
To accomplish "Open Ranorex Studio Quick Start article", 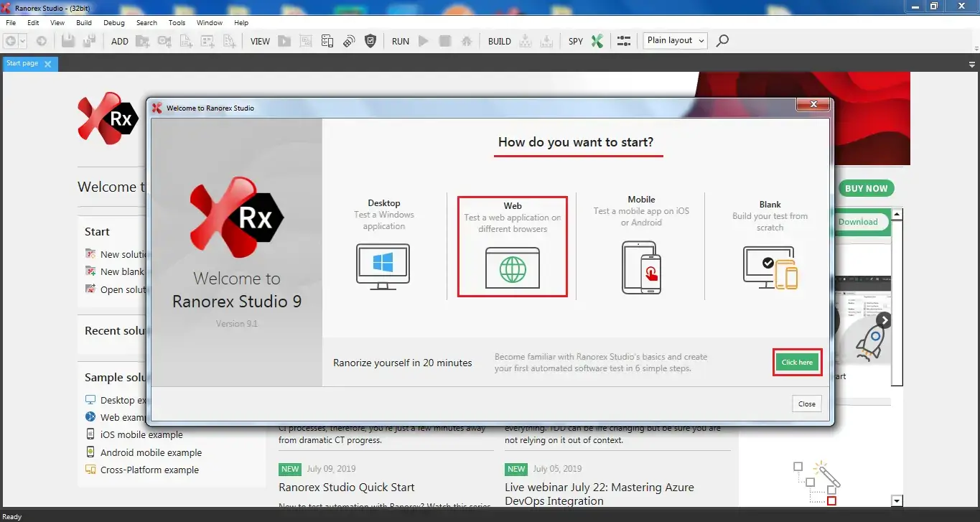I will click(x=347, y=487).
